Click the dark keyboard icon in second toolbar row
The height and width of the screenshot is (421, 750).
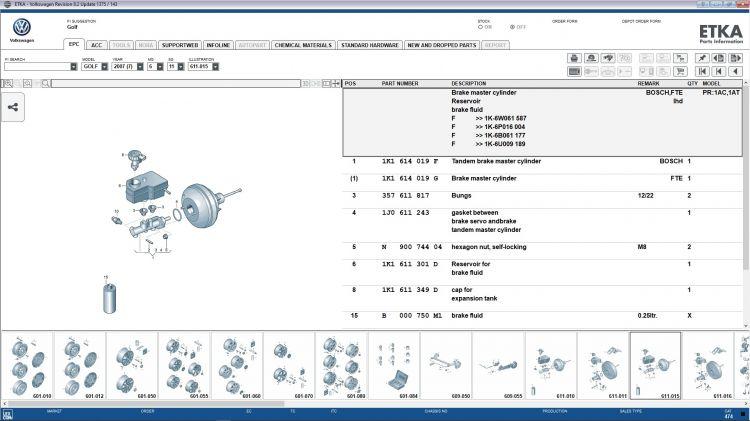(x=574, y=71)
